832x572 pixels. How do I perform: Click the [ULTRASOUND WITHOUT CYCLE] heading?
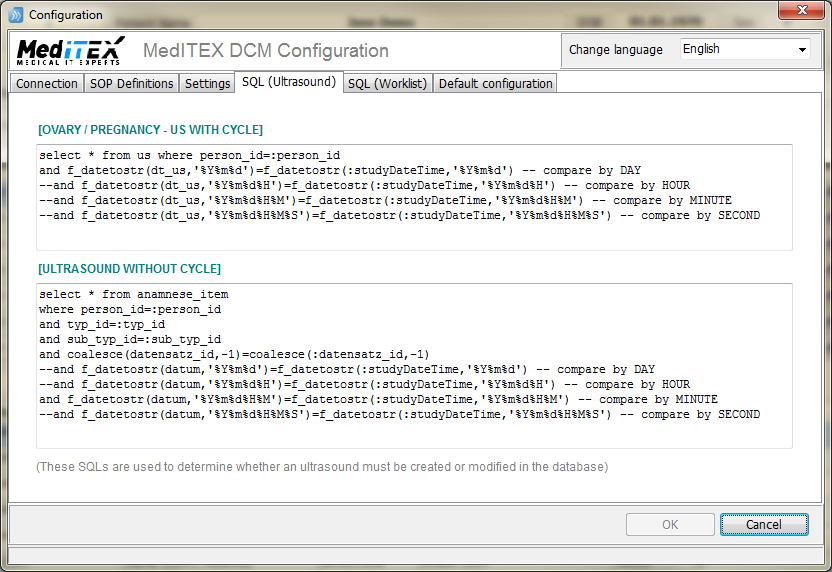pyautogui.click(x=129, y=268)
